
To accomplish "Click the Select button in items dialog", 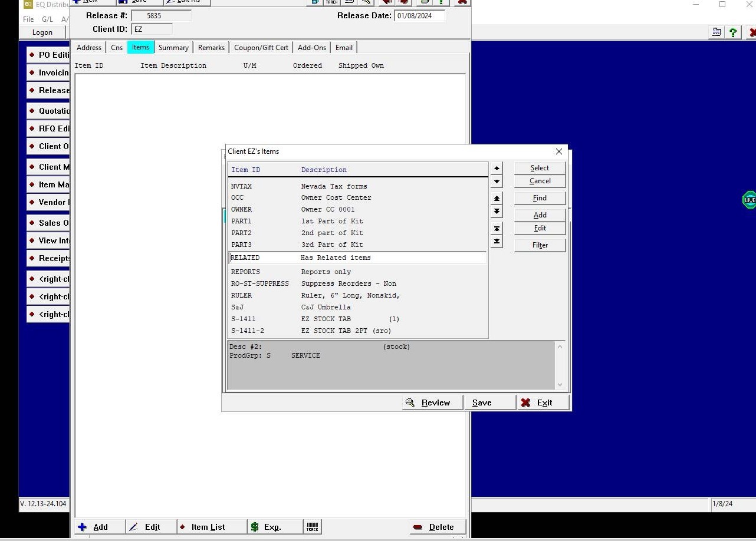I will point(540,168).
